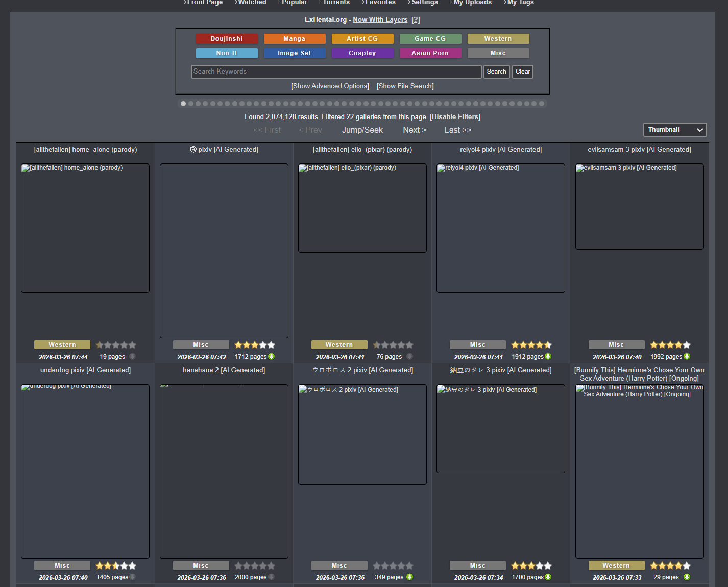Toggle the Artist CG category filter

point(362,39)
